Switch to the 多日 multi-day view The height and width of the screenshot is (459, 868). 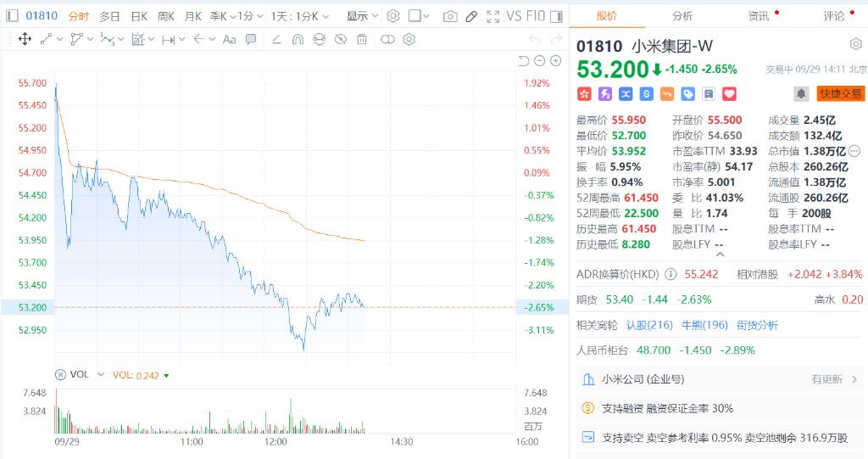(x=109, y=17)
